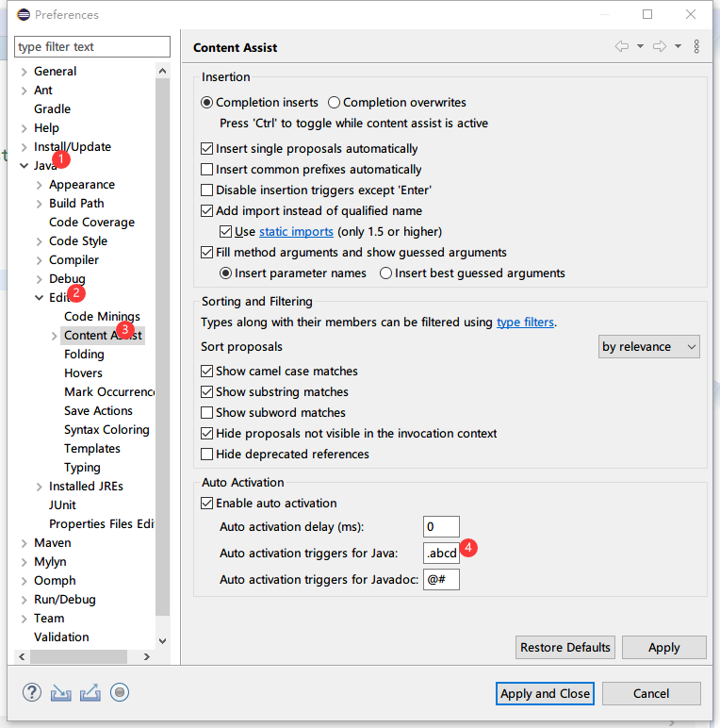Click tree vertical scrollbar down arrow
The image size is (720, 728).
(162, 641)
